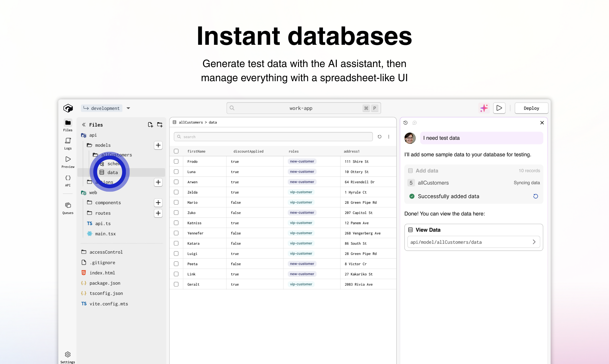Image resolution: width=609 pixels, height=364 pixels.
Task: Click the Deploy button
Action: point(531,108)
